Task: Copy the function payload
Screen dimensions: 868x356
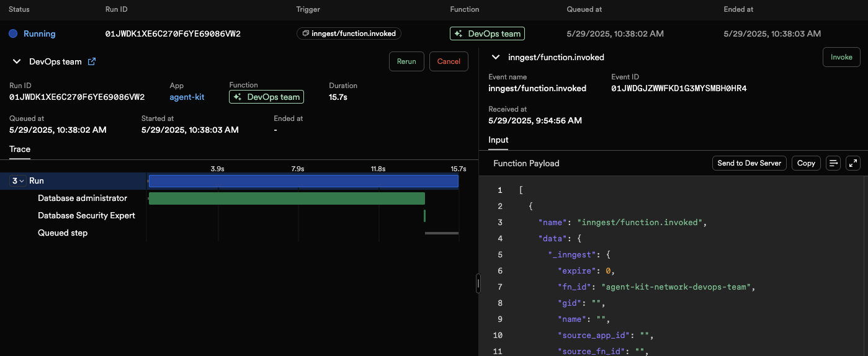Action: pyautogui.click(x=806, y=163)
